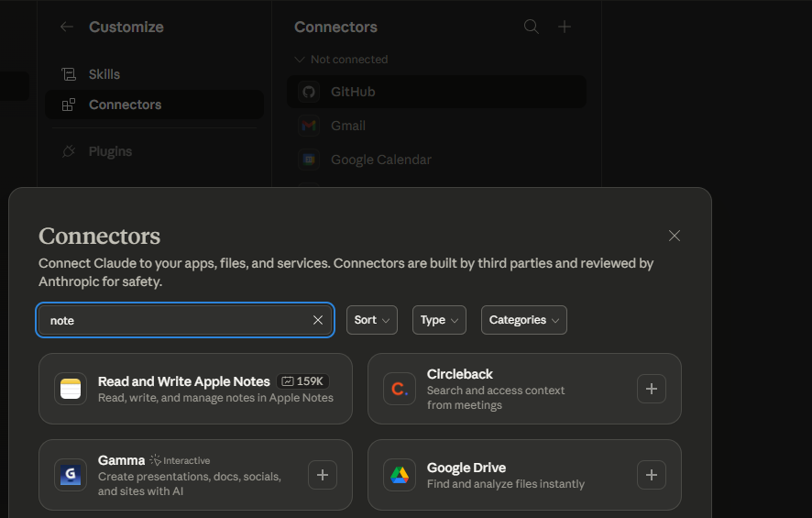Click 'Read, write, and manage notes' description
812x518 pixels.
click(x=215, y=398)
